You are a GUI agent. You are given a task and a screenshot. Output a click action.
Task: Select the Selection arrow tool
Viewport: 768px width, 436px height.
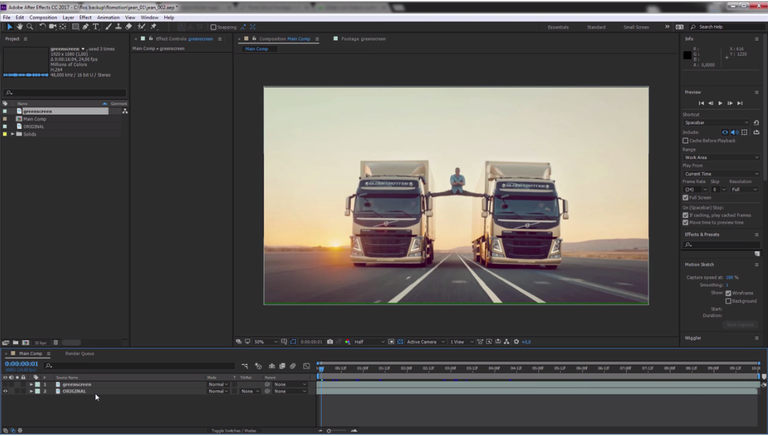tap(9, 27)
